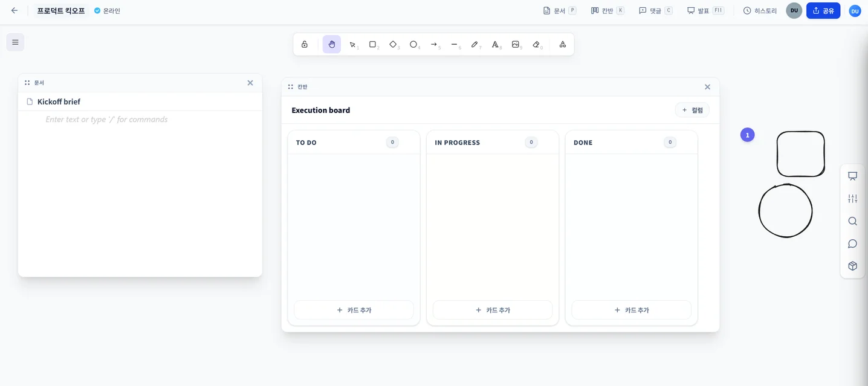Open 히스토리 history

(x=760, y=10)
